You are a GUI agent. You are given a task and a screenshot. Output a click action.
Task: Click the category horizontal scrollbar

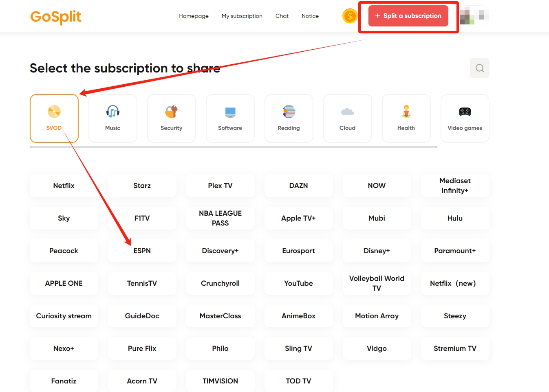tap(234, 147)
